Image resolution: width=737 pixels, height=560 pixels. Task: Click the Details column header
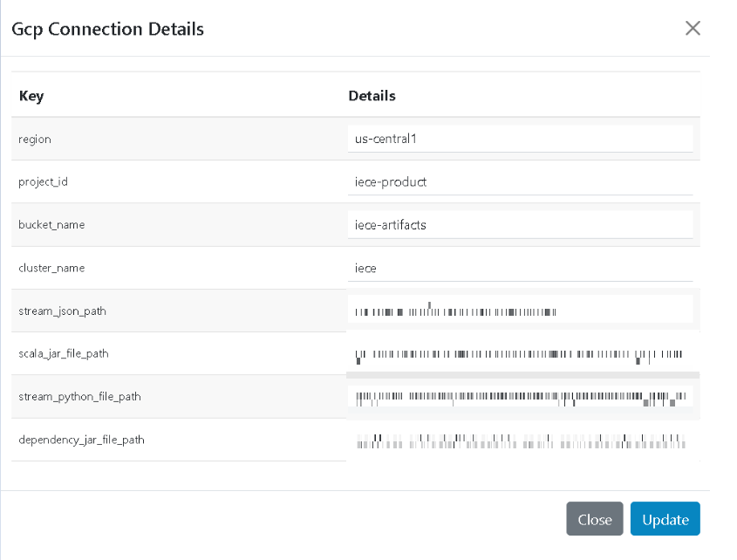(372, 96)
